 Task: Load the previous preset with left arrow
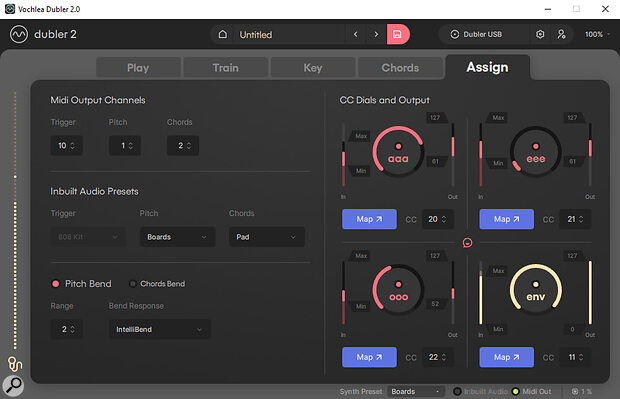pyautogui.click(x=355, y=34)
